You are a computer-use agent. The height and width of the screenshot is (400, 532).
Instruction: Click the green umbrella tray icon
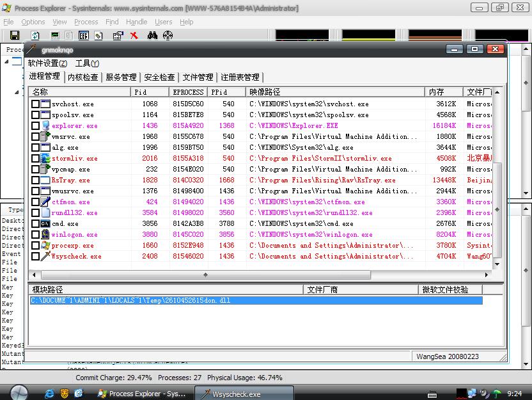click(497, 394)
